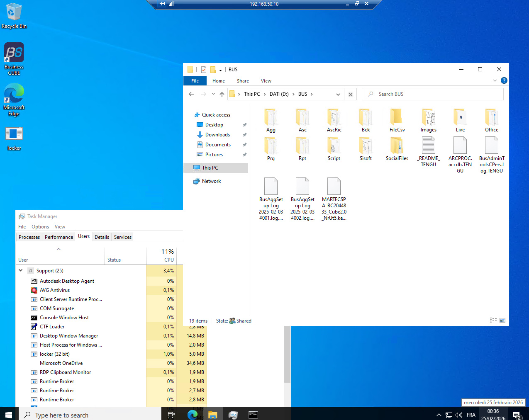Screen dimensions: 529x420
Task: Open the View ribbon tab in Explorer
Action: (x=266, y=81)
